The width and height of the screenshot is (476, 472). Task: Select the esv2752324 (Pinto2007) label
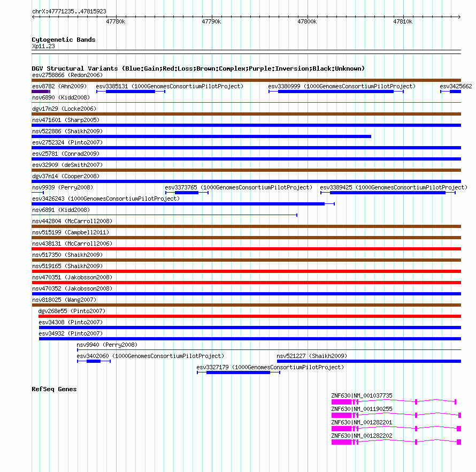67,142
